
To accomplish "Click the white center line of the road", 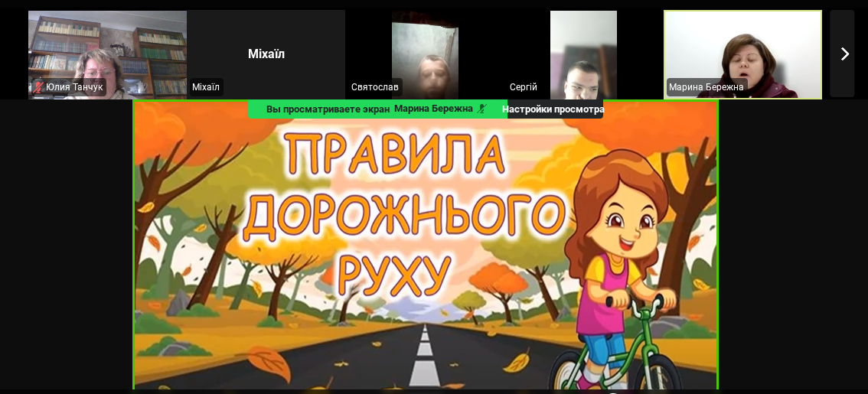I will 424,360.
